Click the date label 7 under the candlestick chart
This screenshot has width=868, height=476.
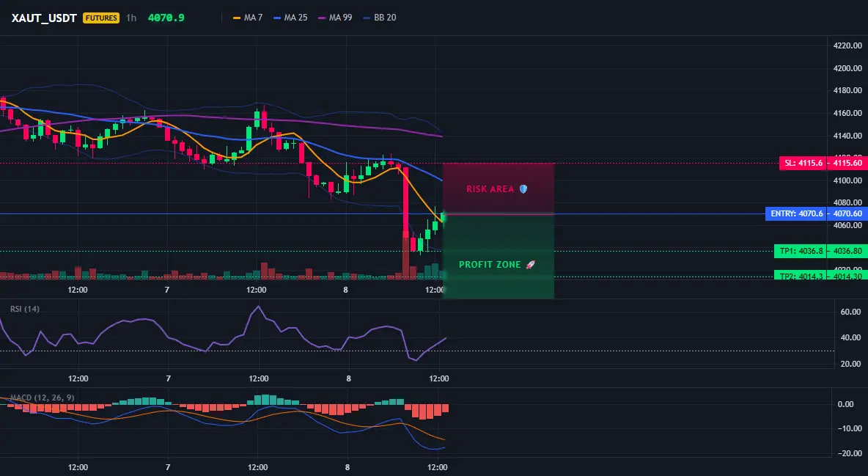pos(167,290)
